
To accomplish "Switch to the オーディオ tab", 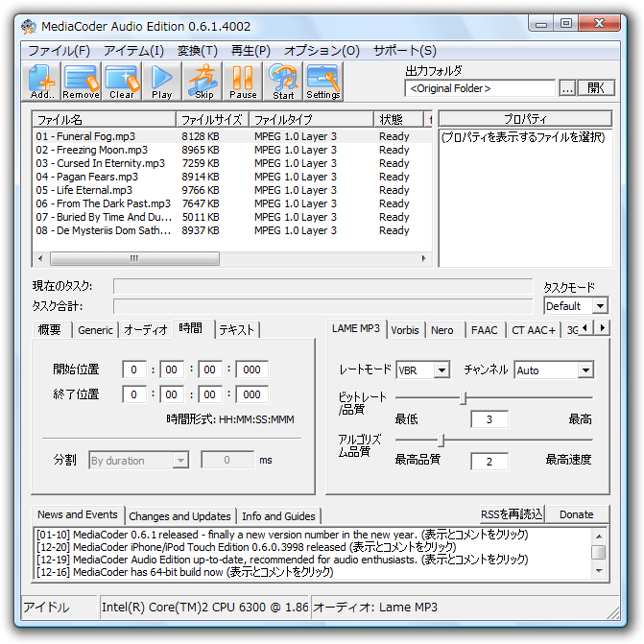I will pyautogui.click(x=145, y=330).
